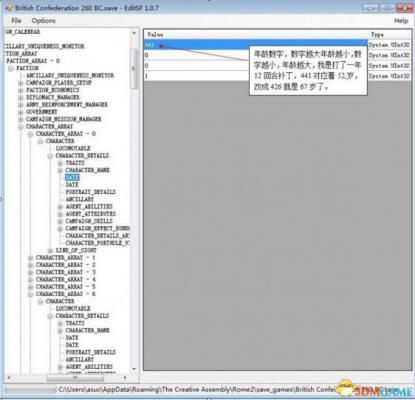Click the tree panel's scroll-down arrow
This screenshot has width=415, height=400.
pyautogui.click(x=134, y=369)
